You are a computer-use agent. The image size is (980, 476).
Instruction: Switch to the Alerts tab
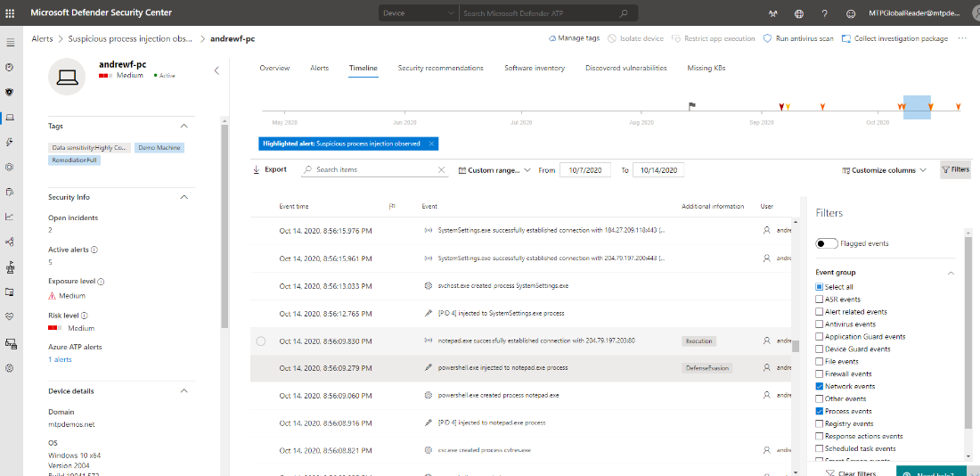[x=319, y=68]
